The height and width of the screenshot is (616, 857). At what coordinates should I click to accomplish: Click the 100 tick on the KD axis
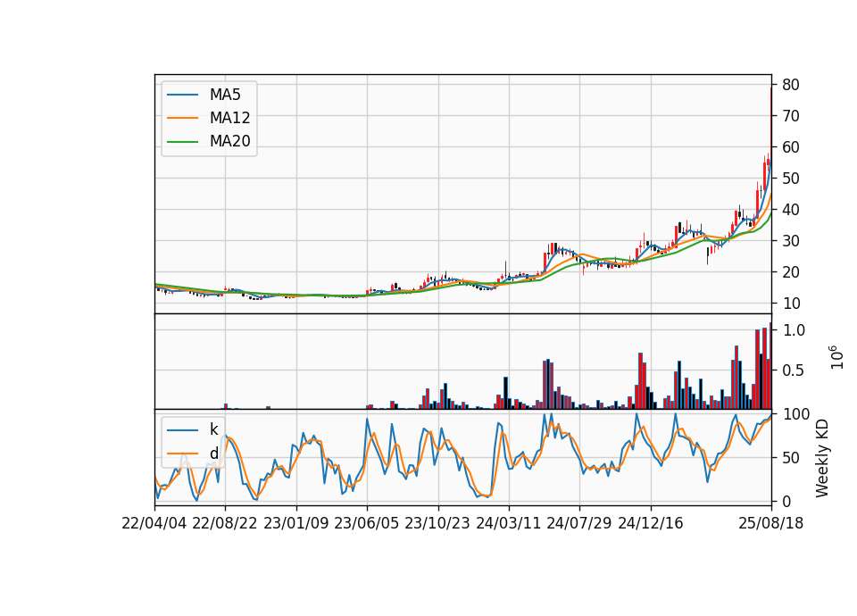(795, 414)
